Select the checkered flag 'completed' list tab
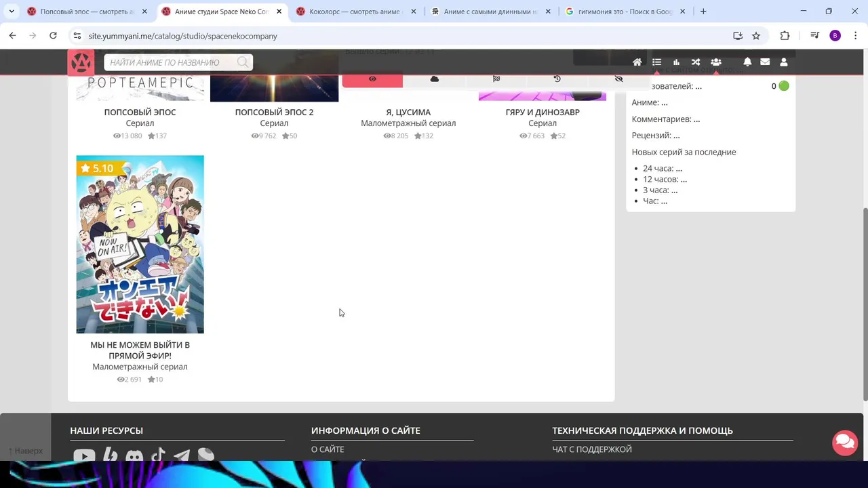Screen dimensions: 868x488 (496, 79)
